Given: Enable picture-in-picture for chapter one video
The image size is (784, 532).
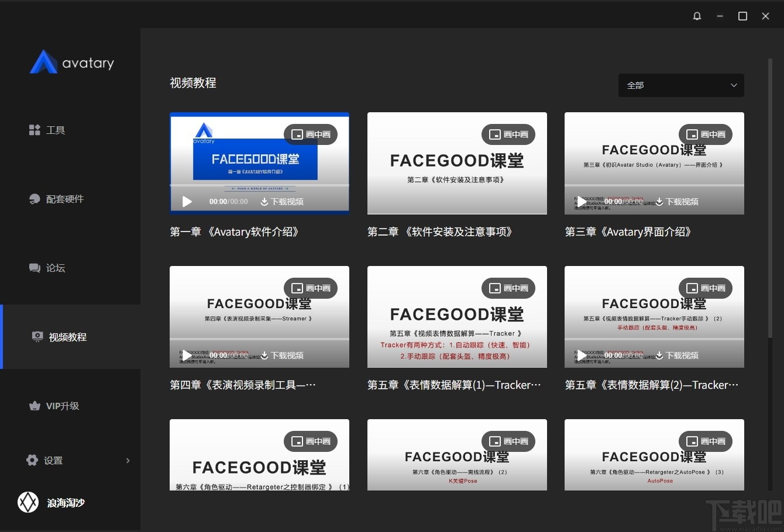Looking at the screenshot, I should coord(311,134).
